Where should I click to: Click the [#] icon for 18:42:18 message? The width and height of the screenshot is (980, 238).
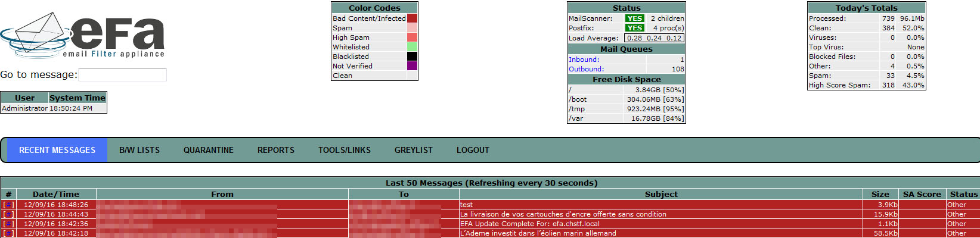(8, 233)
